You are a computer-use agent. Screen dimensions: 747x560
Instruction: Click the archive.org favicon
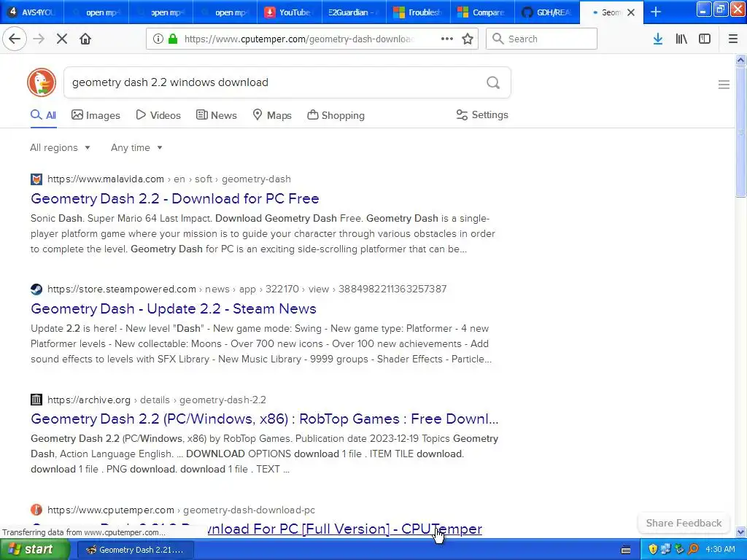[x=36, y=400]
